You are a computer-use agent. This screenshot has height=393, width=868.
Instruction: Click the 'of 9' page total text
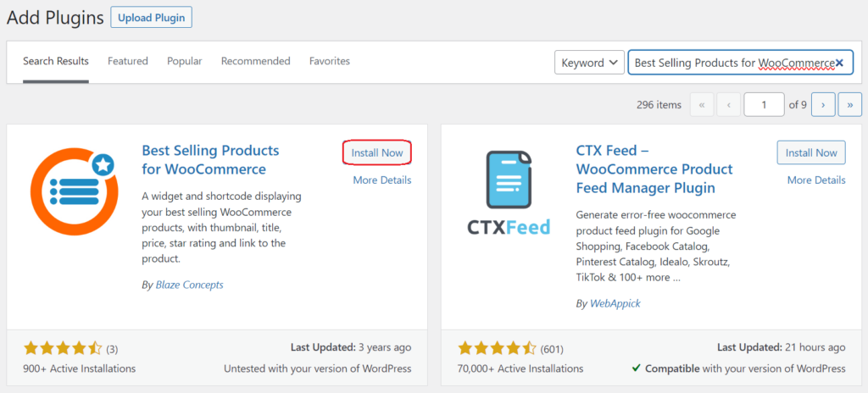point(798,105)
